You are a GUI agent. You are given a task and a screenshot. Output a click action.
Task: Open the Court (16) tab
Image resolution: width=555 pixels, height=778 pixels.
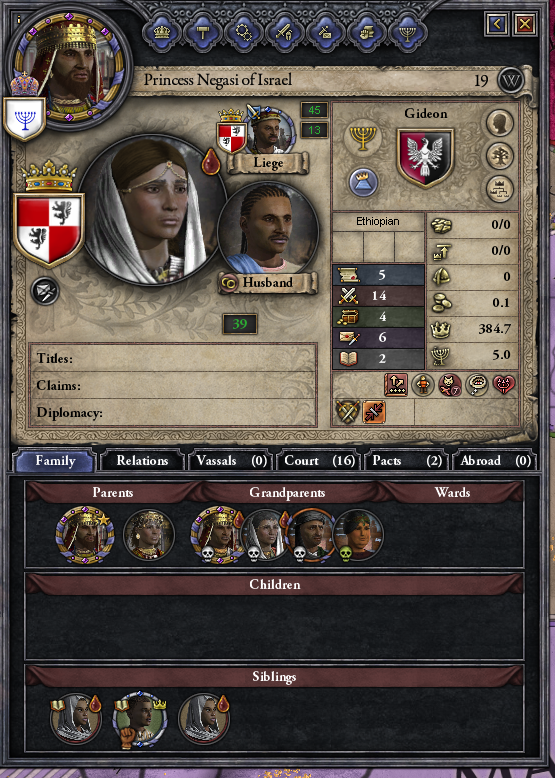tap(319, 460)
